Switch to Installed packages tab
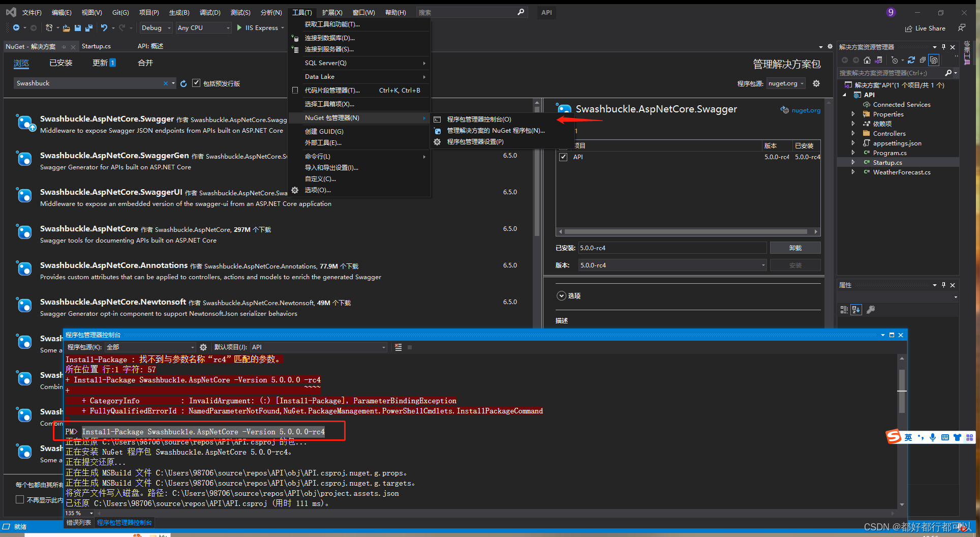 point(60,63)
